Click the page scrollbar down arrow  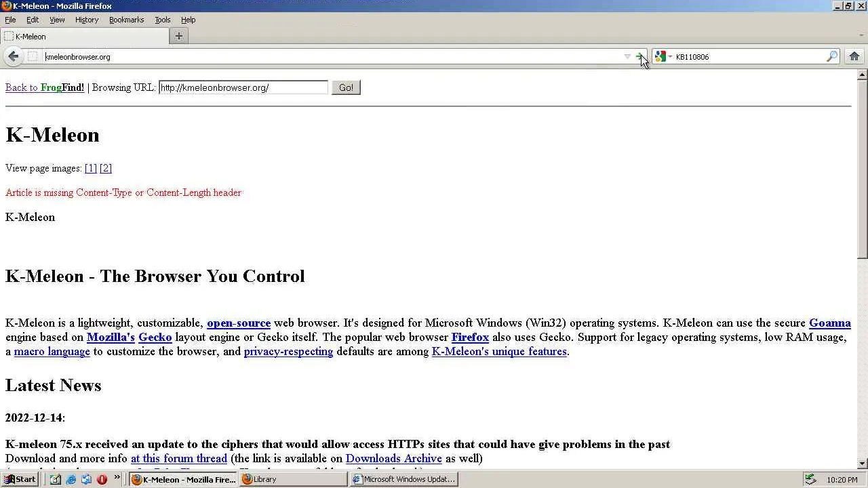coord(862,464)
